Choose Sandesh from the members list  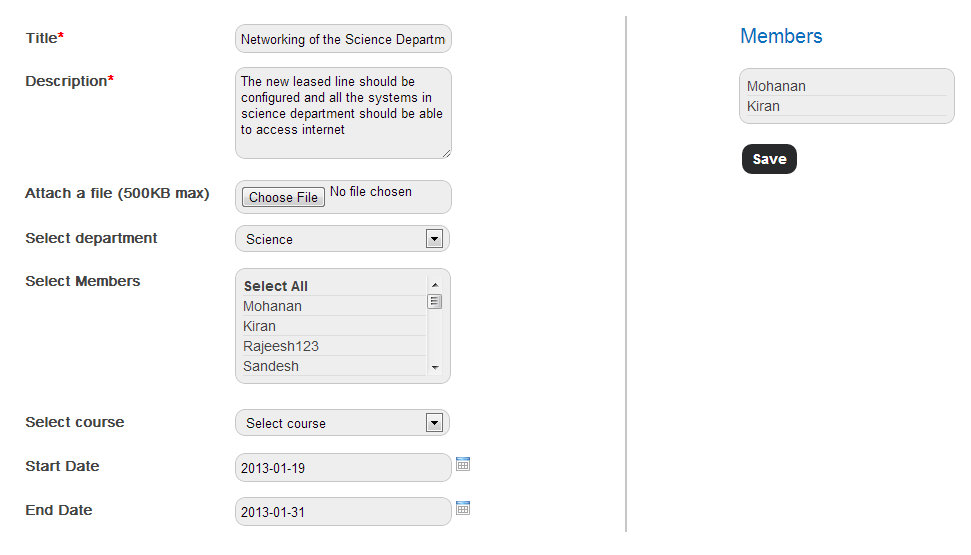coord(271,366)
